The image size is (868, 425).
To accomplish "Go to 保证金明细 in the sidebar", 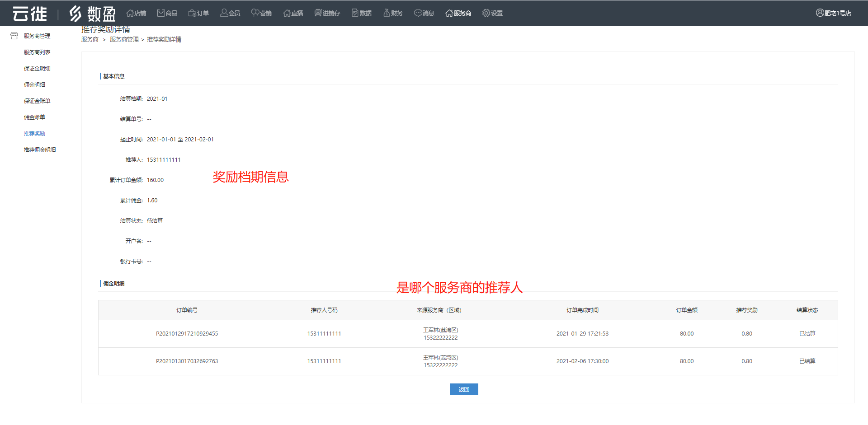I will point(37,68).
